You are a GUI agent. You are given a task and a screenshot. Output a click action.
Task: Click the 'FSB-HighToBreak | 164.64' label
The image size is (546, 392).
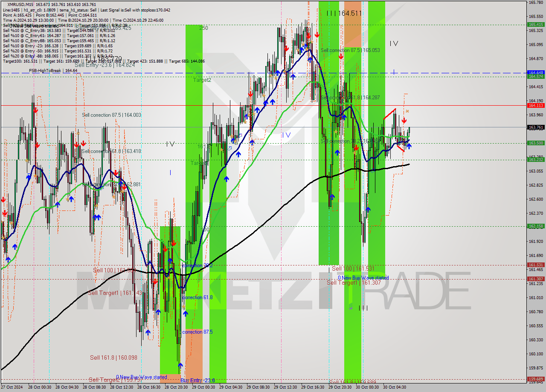tap(53, 70)
